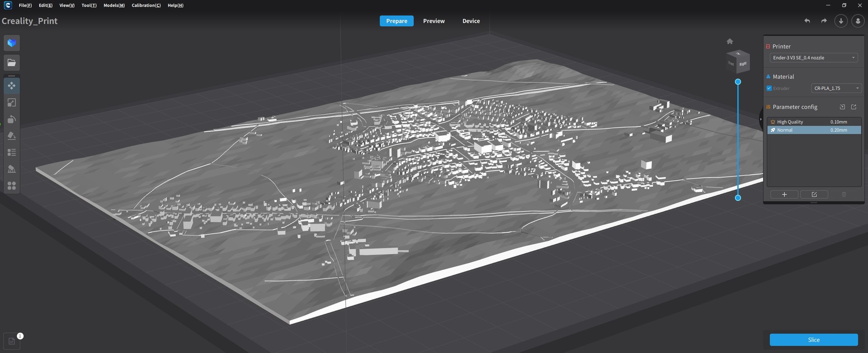Select the Normal 0.20mm profile
Viewport: 868px width, 353px height.
point(814,130)
